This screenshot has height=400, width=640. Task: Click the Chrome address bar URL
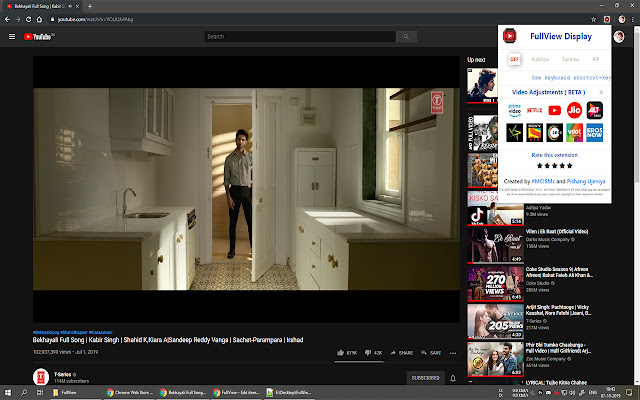tap(95, 19)
